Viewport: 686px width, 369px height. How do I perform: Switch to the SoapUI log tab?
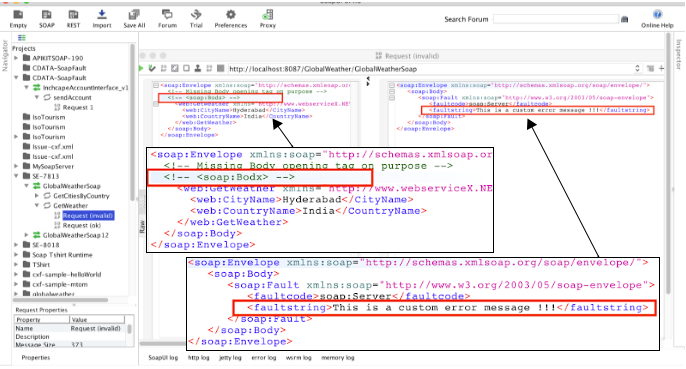click(x=163, y=358)
